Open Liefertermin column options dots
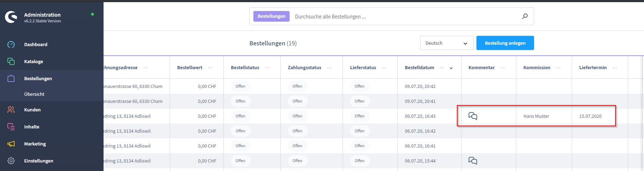This screenshot has height=171, width=644. 615,68
